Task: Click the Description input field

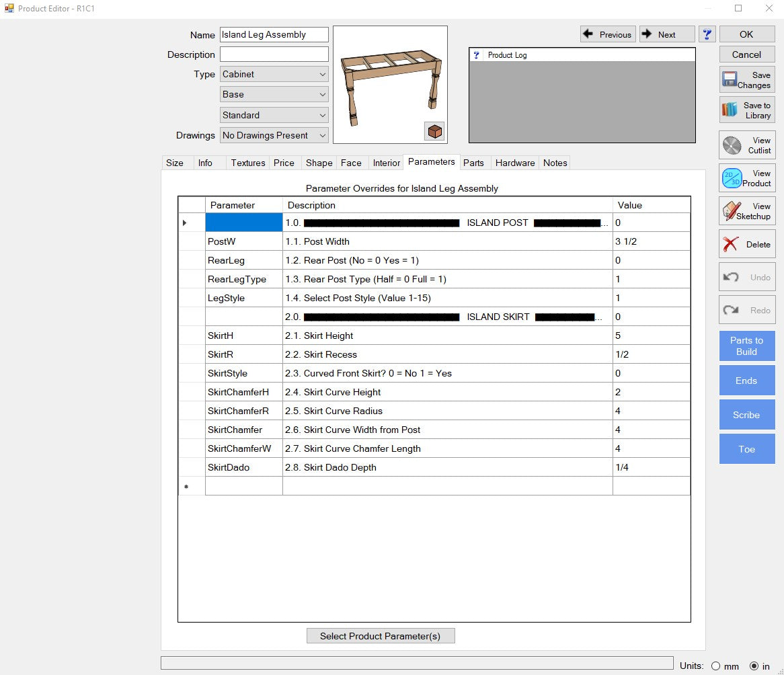Action: (x=274, y=54)
